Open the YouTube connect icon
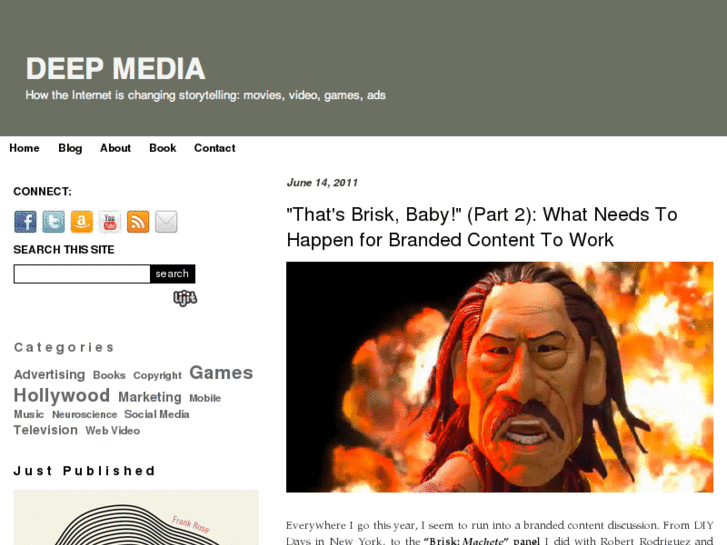The height and width of the screenshot is (545, 727). tap(110, 221)
